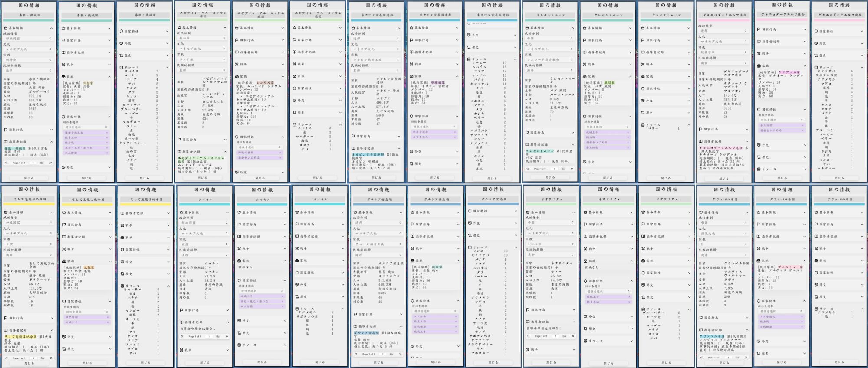Click the 家族 icon in 毒獣・機械国

click(x=63, y=77)
